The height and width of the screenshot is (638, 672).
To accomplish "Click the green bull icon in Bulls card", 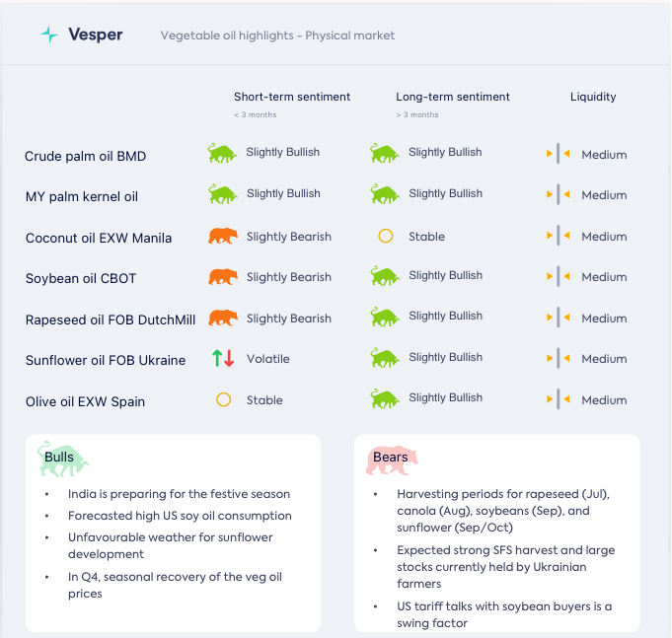I will 63,459.
